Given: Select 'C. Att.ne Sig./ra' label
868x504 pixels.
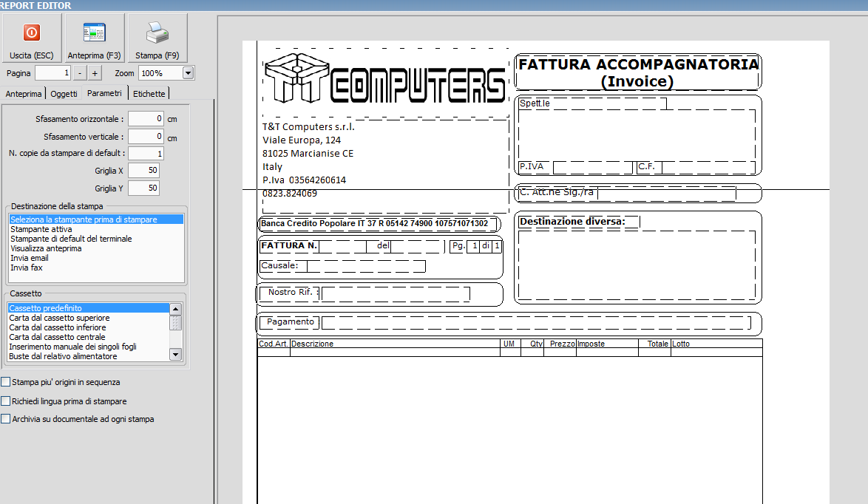Looking at the screenshot, I should tap(556, 192).
